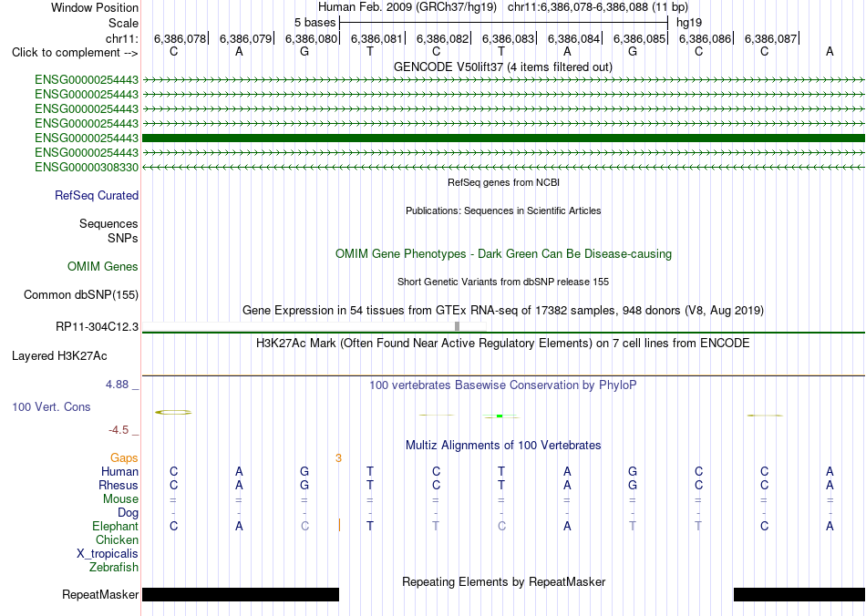The width and height of the screenshot is (866, 616).
Task: Click the 'Common dbSNP(155)' track label
Action: pyautogui.click(x=81, y=294)
